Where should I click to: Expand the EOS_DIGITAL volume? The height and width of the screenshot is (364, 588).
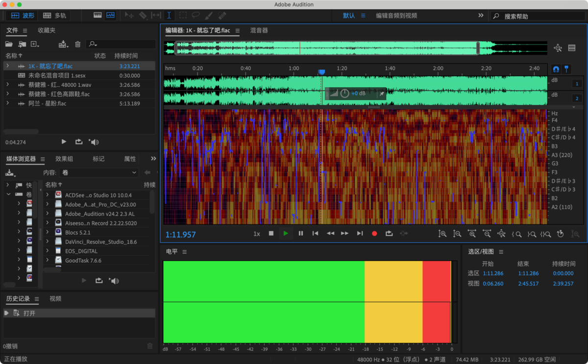tap(48, 251)
